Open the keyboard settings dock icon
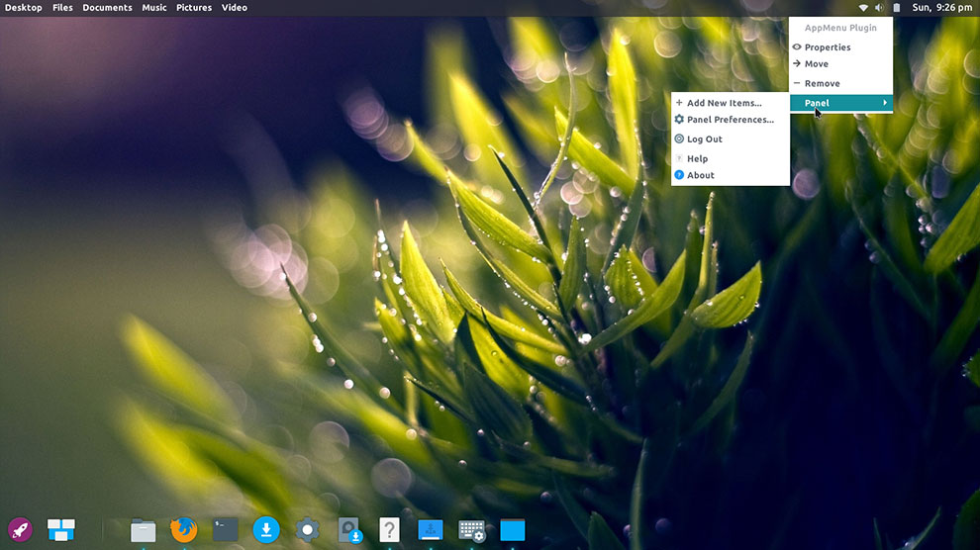 pos(471,530)
